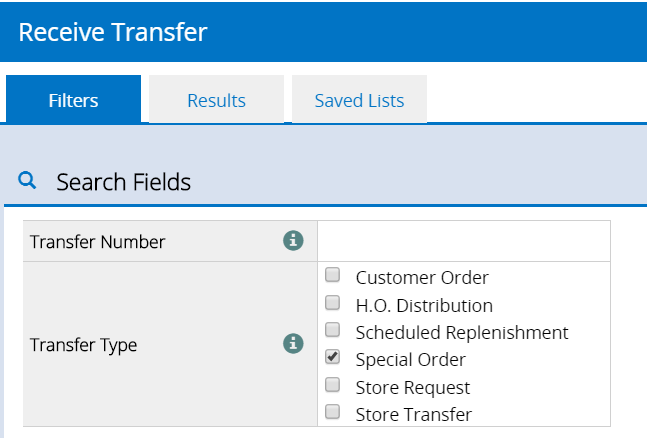Image resolution: width=647 pixels, height=438 pixels.
Task: Click the 'Store Transfer' label text
Action: click(413, 414)
